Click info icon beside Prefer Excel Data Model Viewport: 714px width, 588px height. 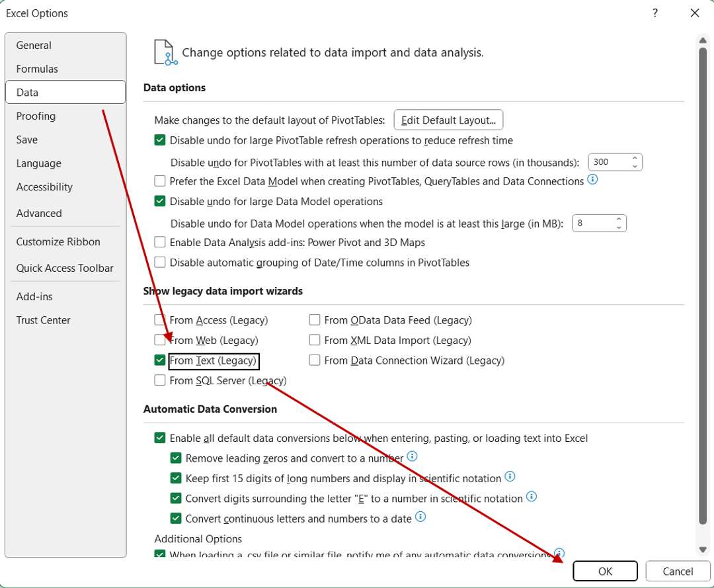click(x=593, y=179)
